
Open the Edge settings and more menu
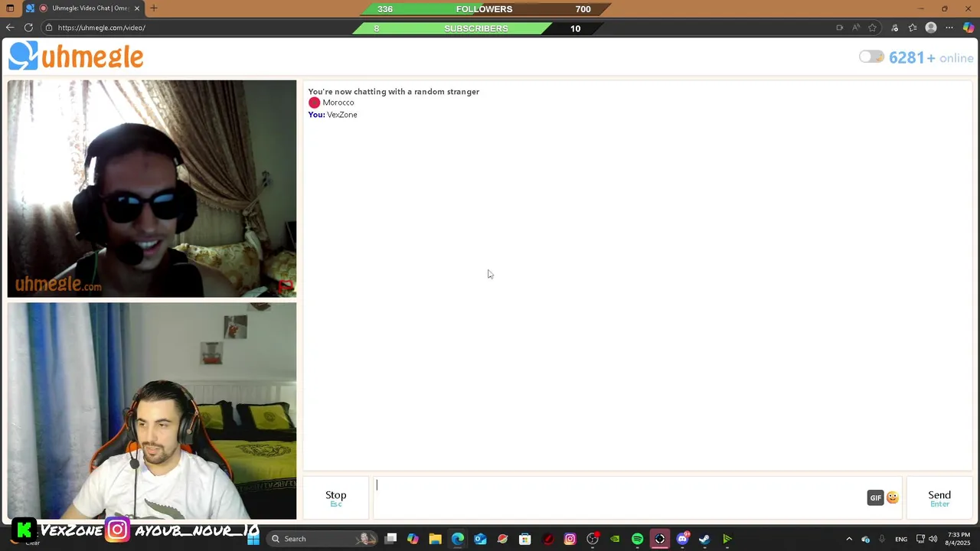[x=949, y=28]
